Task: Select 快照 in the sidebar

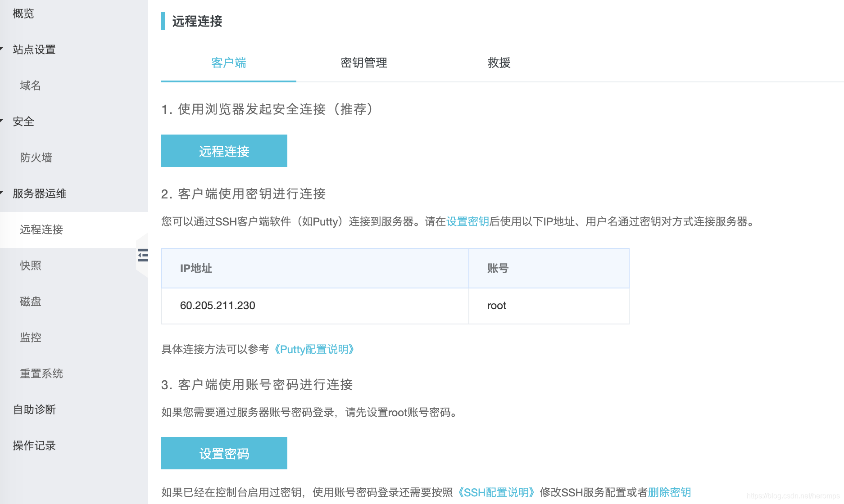Action: coord(30,265)
